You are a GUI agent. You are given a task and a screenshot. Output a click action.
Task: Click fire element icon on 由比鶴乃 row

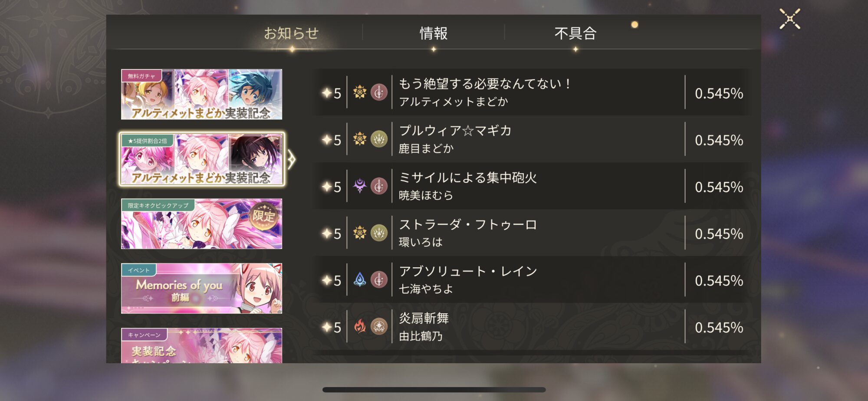360,326
